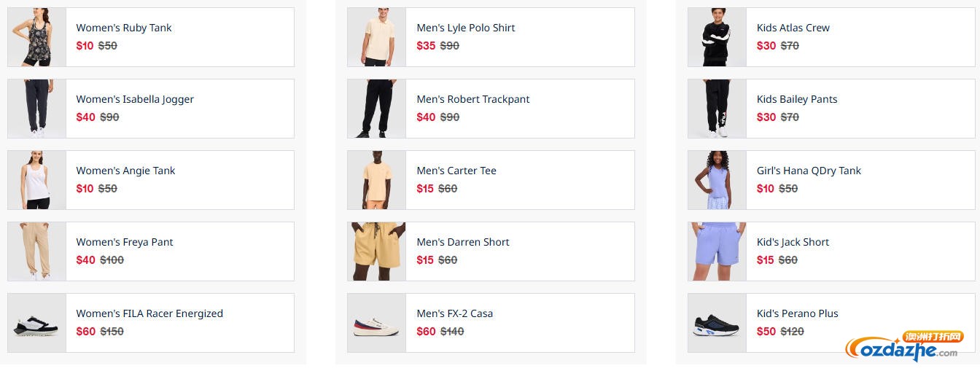Image resolution: width=980 pixels, height=371 pixels.
Task: Click the Men's FX-2 Casa $60 price
Action: click(426, 331)
